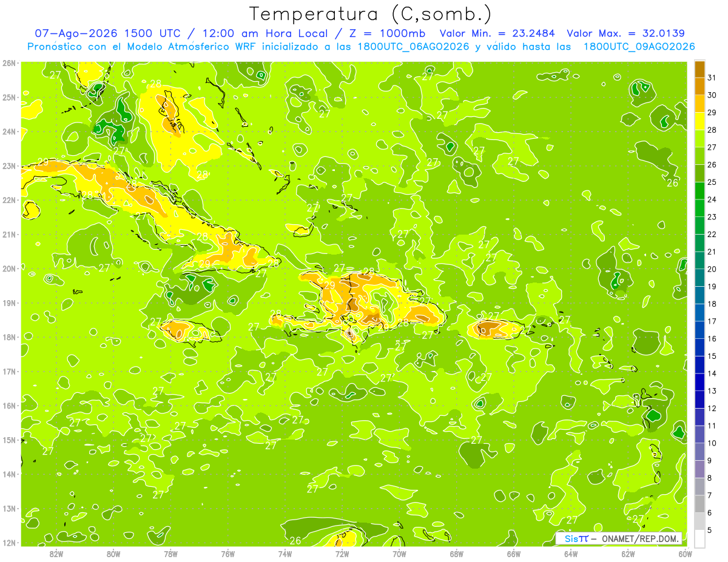Click the 'Sis' logo text in the credit box
Image resolution: width=728 pixels, height=562 pixels.
[571, 538]
